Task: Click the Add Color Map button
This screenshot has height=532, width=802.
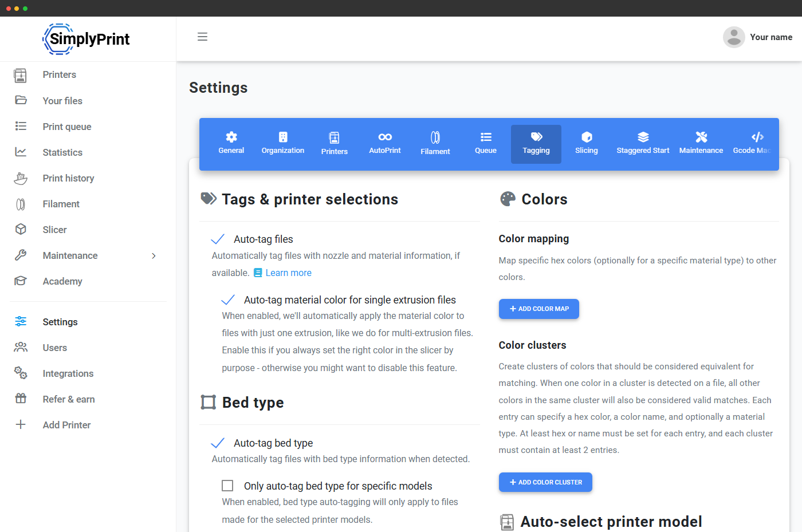Action: click(539, 309)
